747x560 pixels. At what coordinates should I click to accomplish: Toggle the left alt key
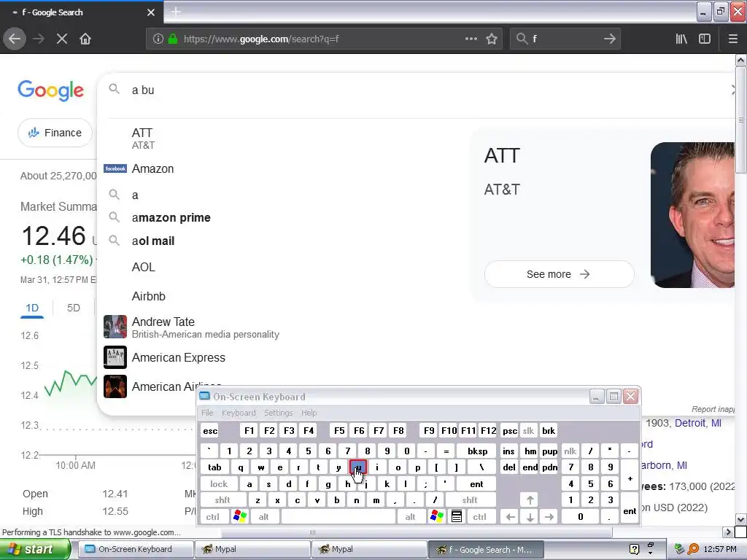(x=263, y=517)
